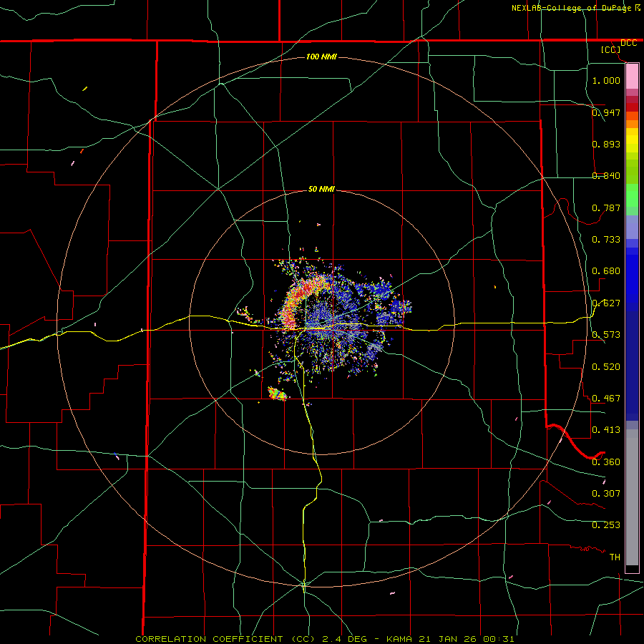Click the isolated yellow echo blob southwest of radar

277,394
